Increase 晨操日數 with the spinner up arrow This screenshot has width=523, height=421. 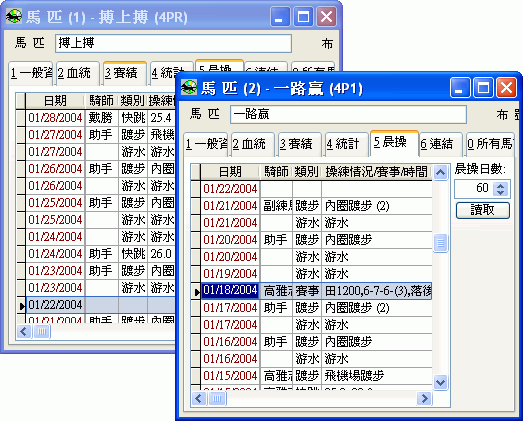pyautogui.click(x=500, y=185)
